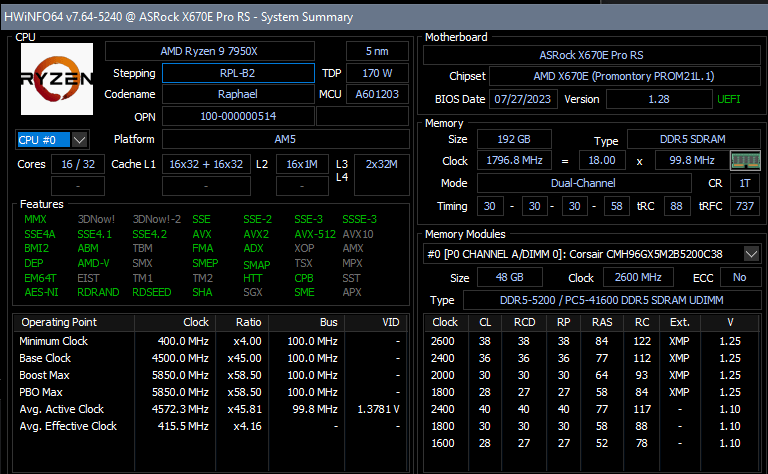Expand the memory module selector dropdown arrow
768x474 pixels.
click(751, 254)
